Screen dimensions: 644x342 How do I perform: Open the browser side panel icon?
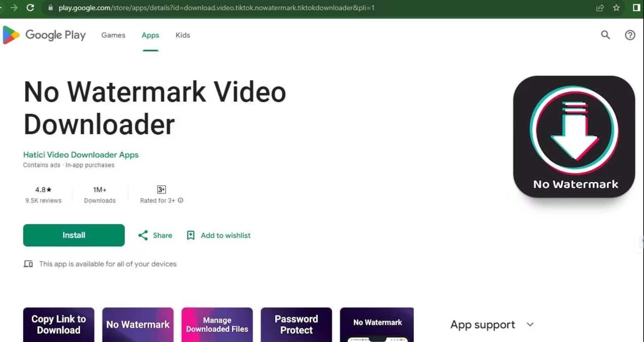click(636, 8)
